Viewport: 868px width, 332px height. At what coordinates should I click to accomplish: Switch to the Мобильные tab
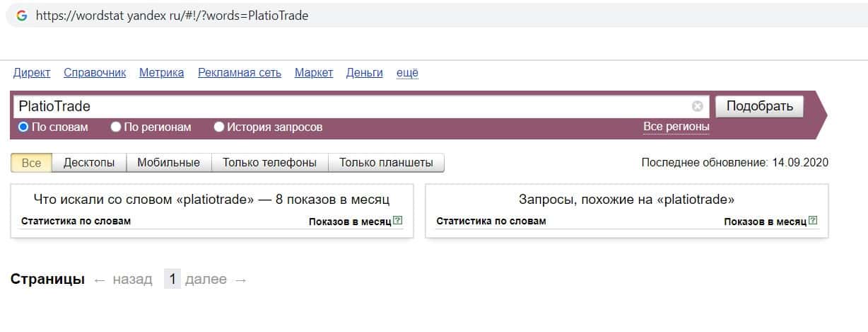click(x=168, y=163)
